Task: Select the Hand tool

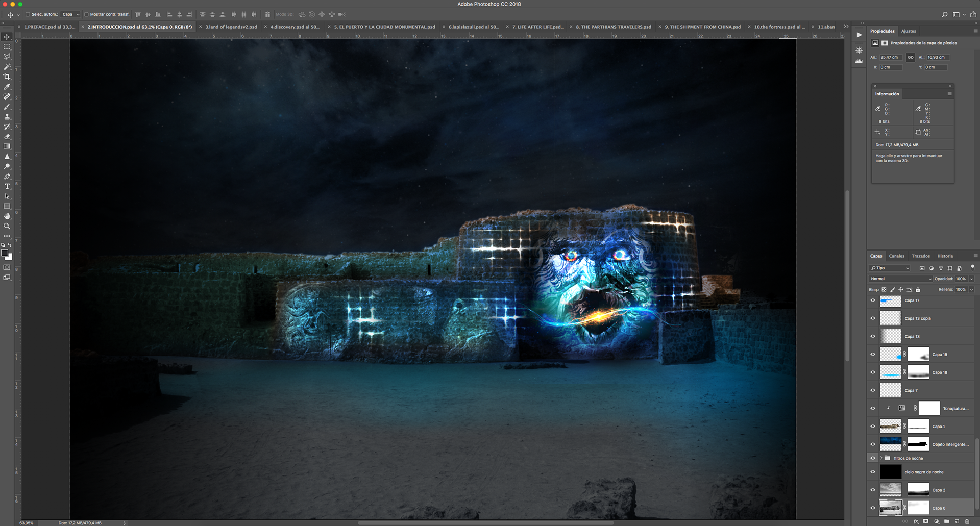Action: [x=7, y=216]
